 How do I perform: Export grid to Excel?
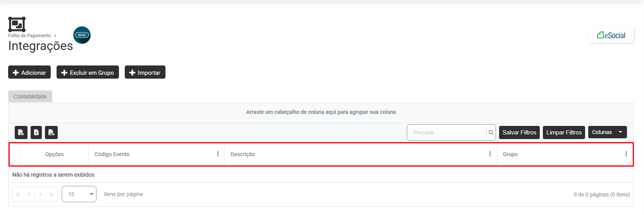[x=36, y=132]
